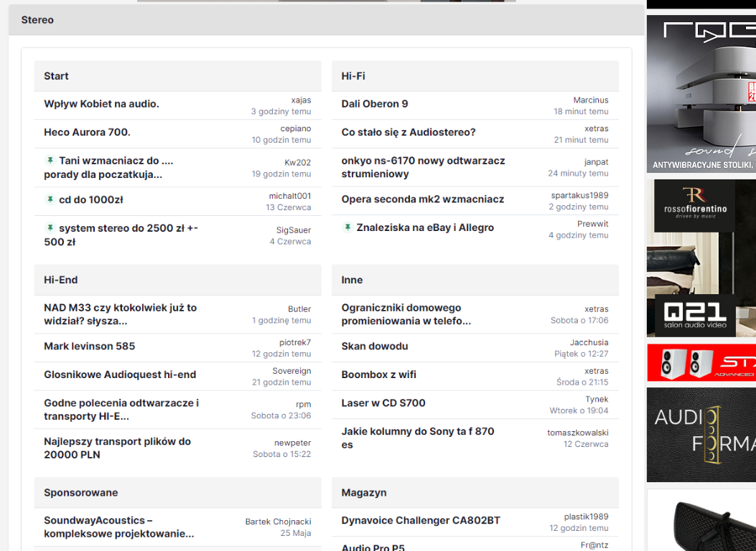Viewport: 756px width, 551px height.
Task: Open user profile spartakus1989
Action: (579, 196)
